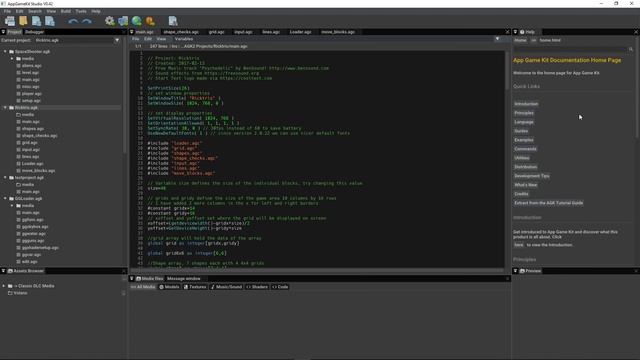
Task: Click the editor tab bar arrow icon
Action: tap(131, 31)
